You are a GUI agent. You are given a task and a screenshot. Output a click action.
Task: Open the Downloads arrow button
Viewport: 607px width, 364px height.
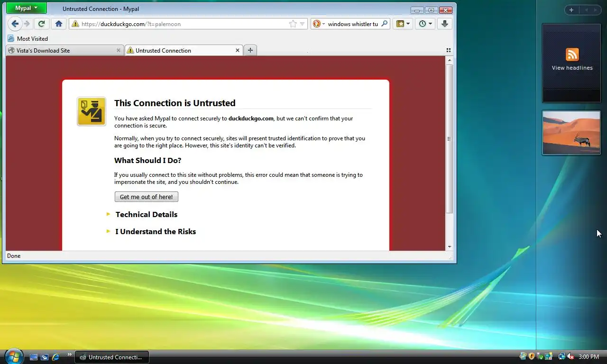[x=444, y=24]
